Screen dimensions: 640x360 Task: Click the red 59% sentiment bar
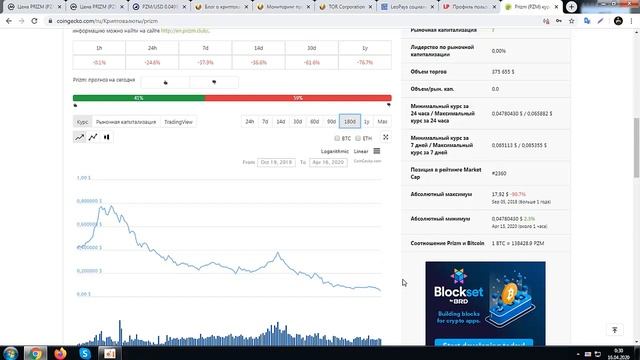tap(298, 98)
